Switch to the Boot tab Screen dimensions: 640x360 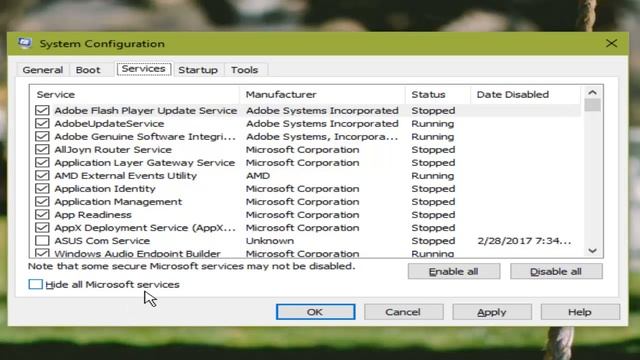coord(88,70)
